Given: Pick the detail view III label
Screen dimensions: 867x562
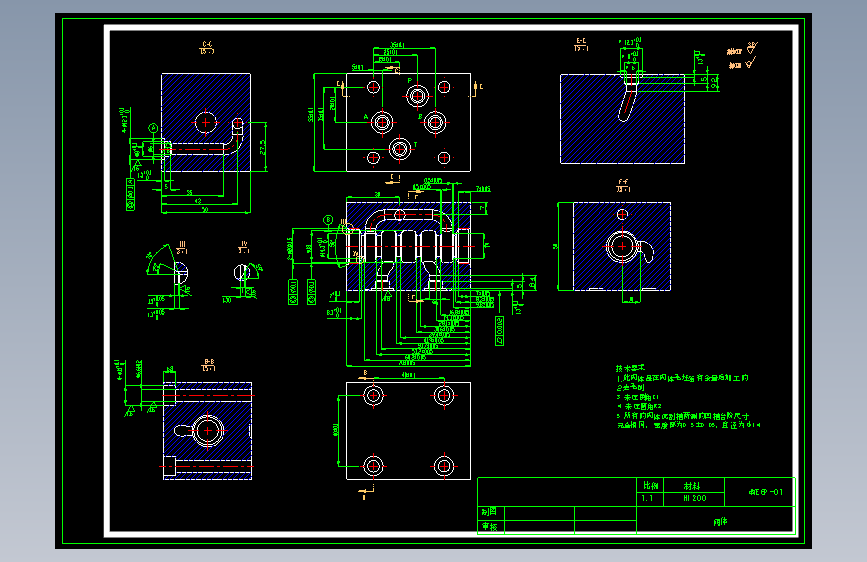Looking at the screenshot, I should pos(181,247).
